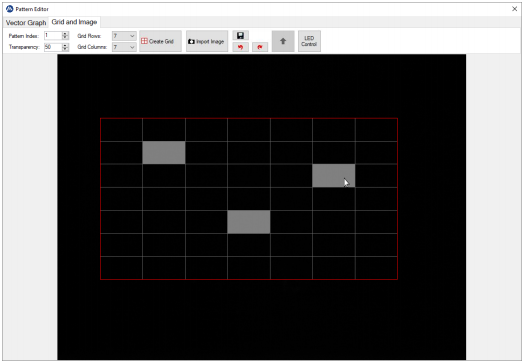
Task: Open the Import Image dialog
Action: click(207, 41)
